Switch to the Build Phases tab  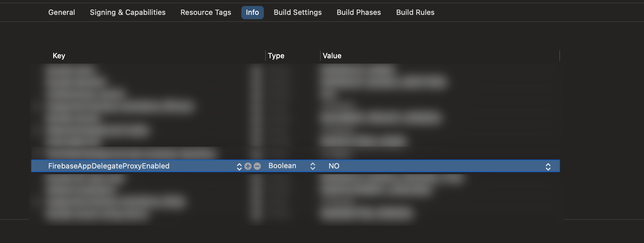pos(359,13)
